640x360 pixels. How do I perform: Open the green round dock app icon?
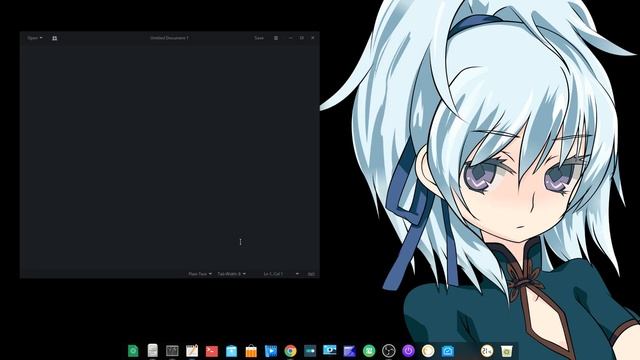(369, 351)
